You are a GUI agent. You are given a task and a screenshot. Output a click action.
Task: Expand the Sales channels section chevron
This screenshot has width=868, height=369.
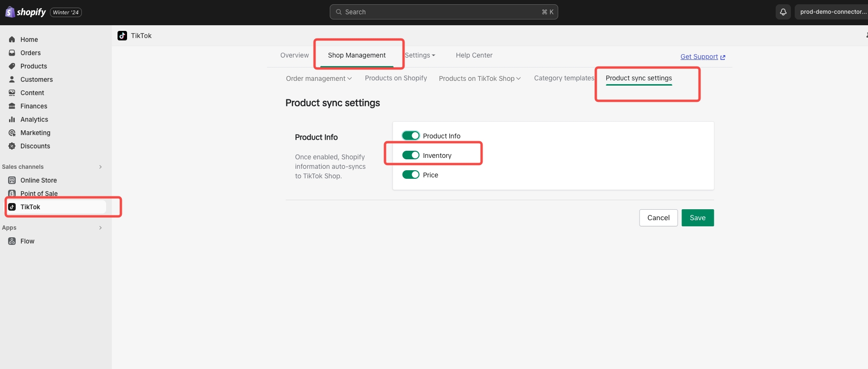(100, 167)
